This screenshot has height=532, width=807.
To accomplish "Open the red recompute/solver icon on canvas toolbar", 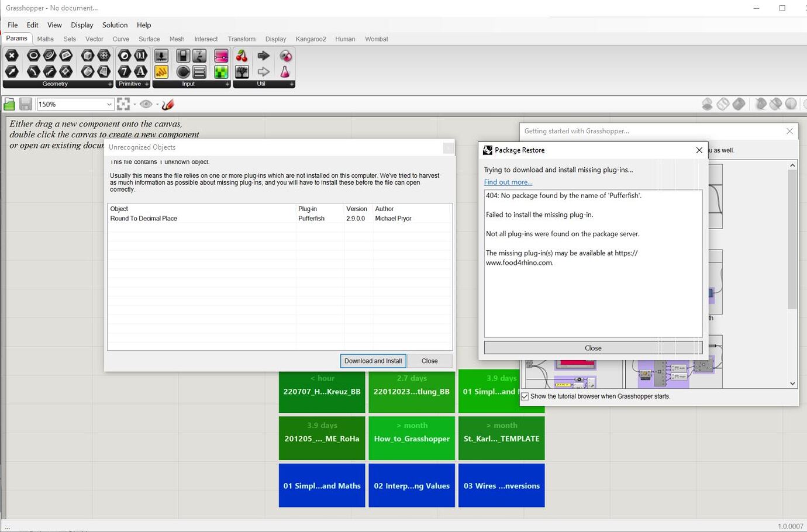I will tap(168, 104).
